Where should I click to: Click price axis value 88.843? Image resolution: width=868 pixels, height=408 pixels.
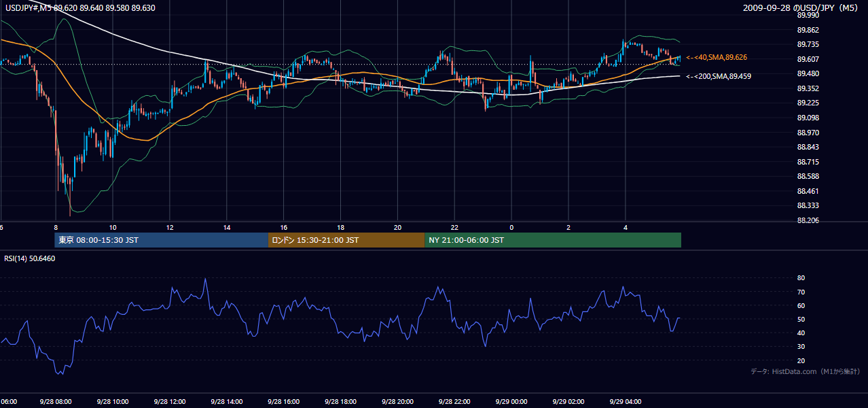tap(808, 147)
